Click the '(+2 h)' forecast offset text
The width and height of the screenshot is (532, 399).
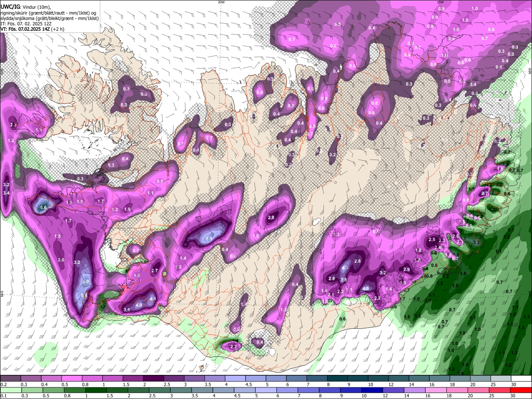coord(57,29)
